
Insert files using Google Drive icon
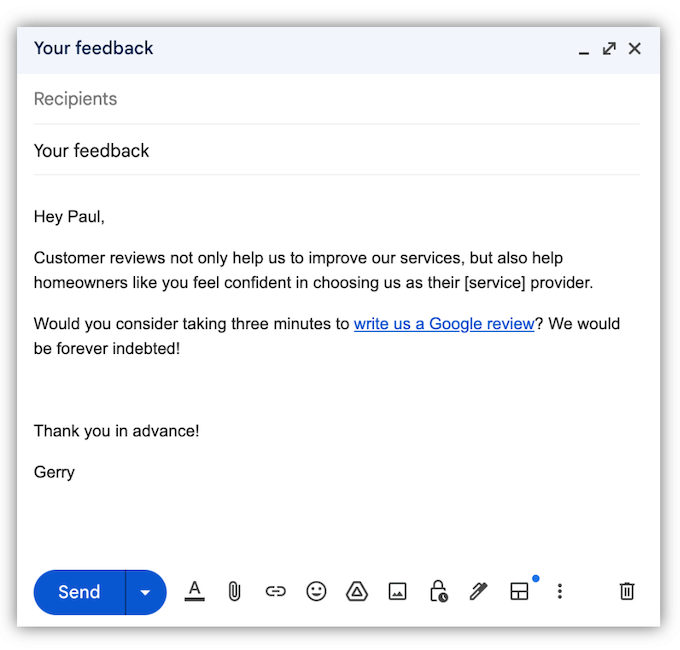(x=357, y=591)
